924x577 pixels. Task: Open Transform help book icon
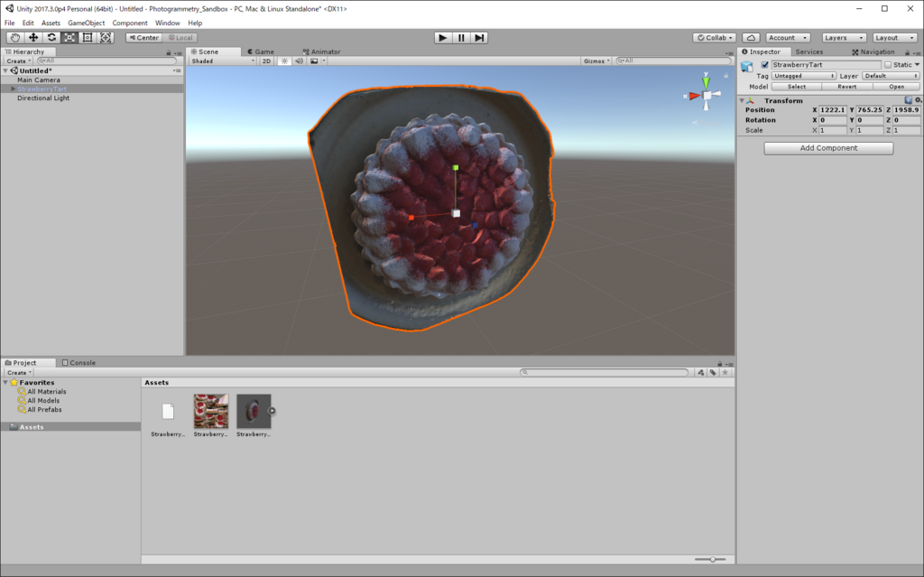coord(908,100)
